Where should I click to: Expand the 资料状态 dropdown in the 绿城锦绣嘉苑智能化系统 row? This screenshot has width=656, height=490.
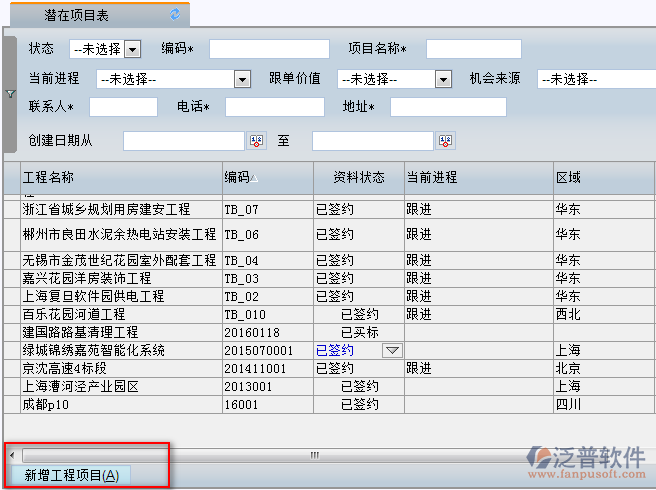pyautogui.click(x=392, y=350)
